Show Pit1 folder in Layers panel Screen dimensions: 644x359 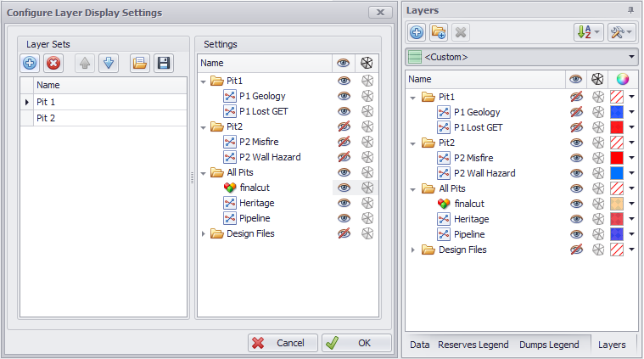tap(576, 97)
